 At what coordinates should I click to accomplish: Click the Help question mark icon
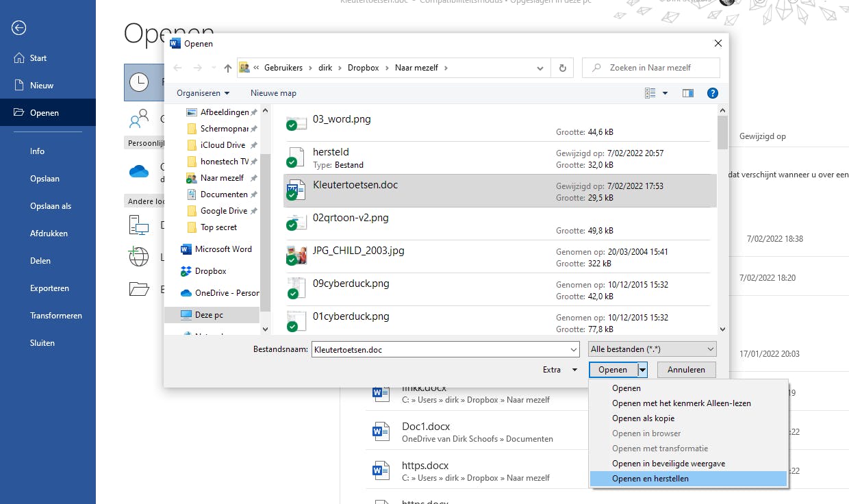[712, 93]
